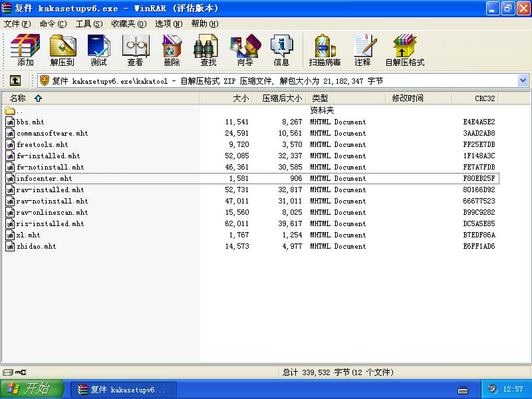Expand the archive path dropdown arrow
Screen dimensions: 532x399
523,80
